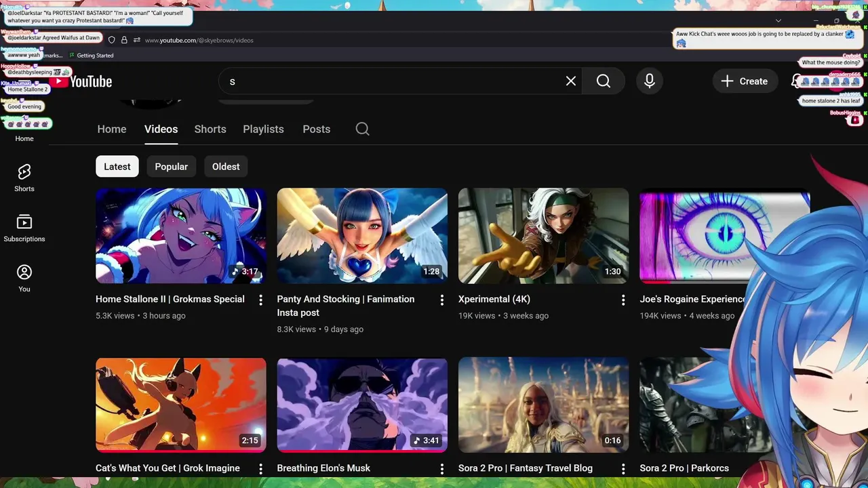
Task: Open the Breathing Elon's Musk thumbnail
Action: click(x=362, y=405)
